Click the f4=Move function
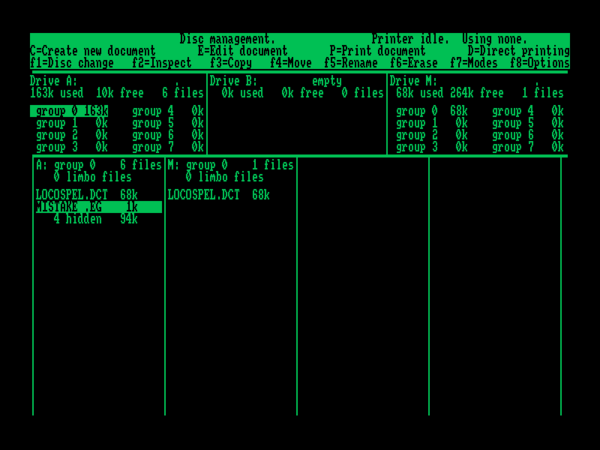Screen dimensions: 600x450 [x=290, y=63]
